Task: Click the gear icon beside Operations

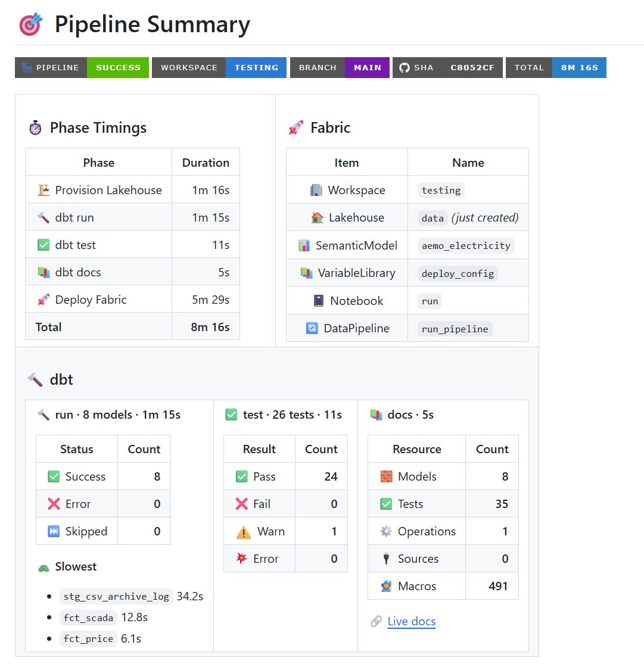Action: click(386, 531)
